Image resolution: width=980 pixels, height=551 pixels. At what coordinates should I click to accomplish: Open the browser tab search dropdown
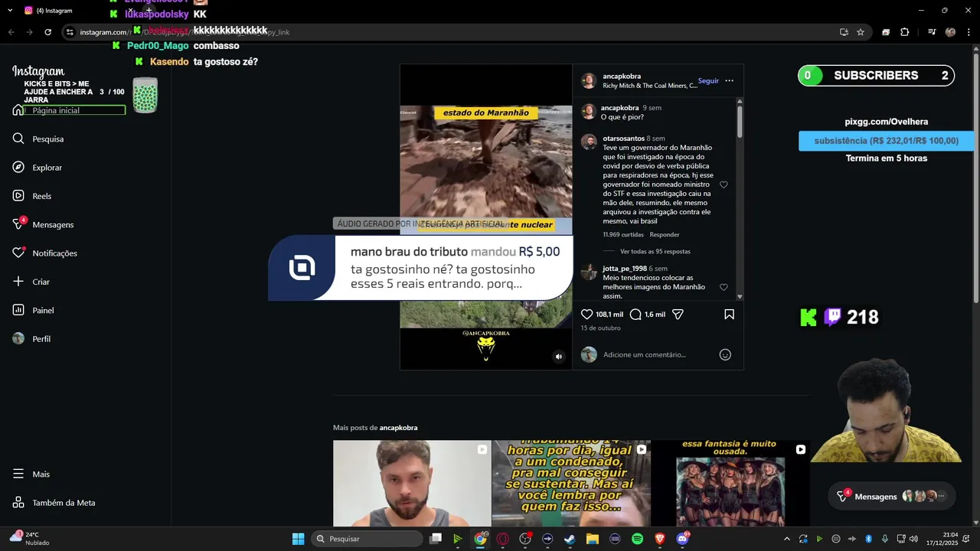(x=10, y=11)
